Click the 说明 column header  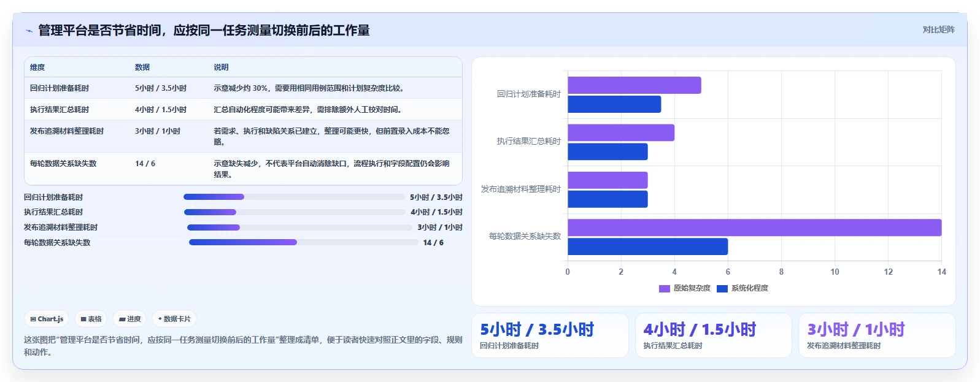pos(221,67)
